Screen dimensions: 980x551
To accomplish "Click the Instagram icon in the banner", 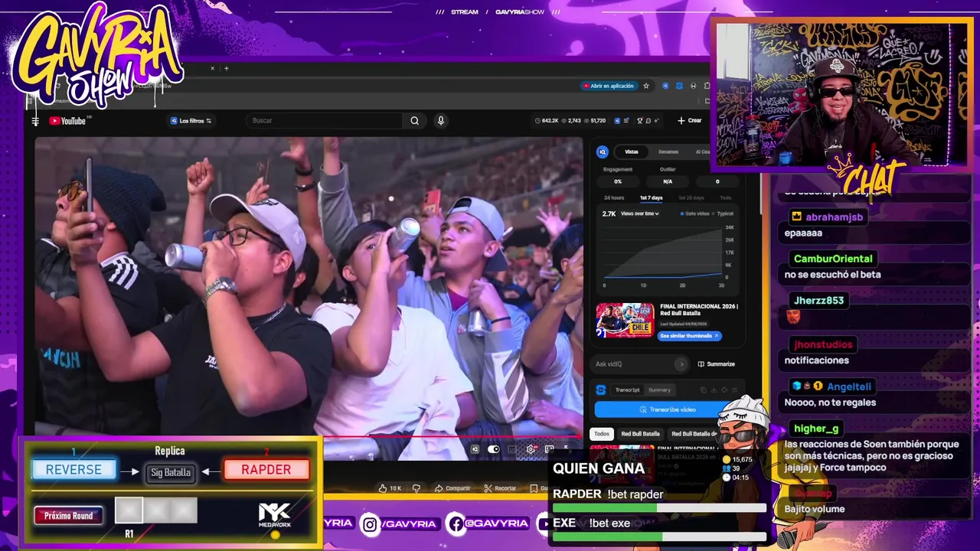I will tap(371, 523).
